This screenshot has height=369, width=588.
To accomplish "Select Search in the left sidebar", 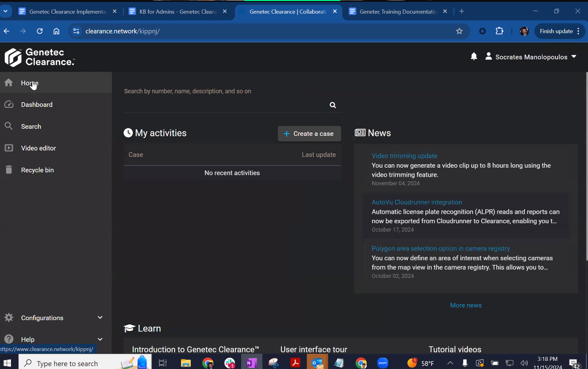I will point(31,126).
